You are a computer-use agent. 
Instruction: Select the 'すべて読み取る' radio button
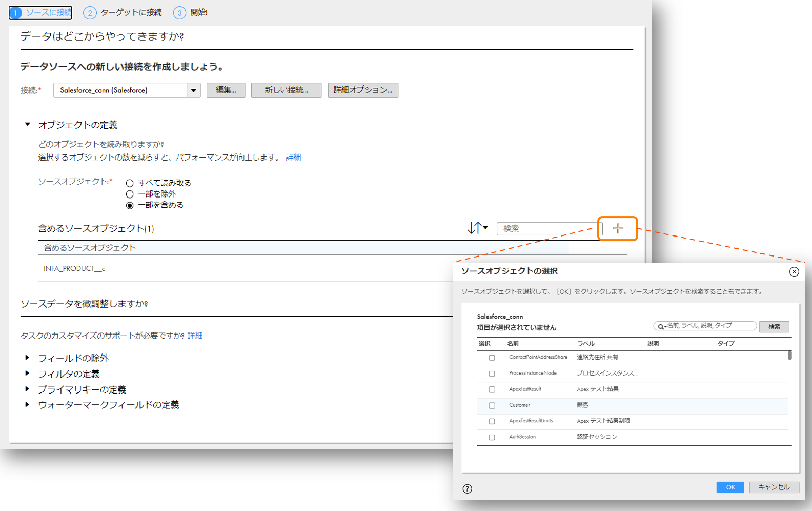point(130,183)
